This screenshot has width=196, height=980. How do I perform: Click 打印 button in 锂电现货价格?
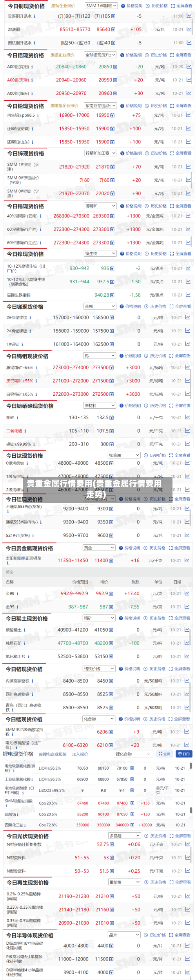pos(183,754)
